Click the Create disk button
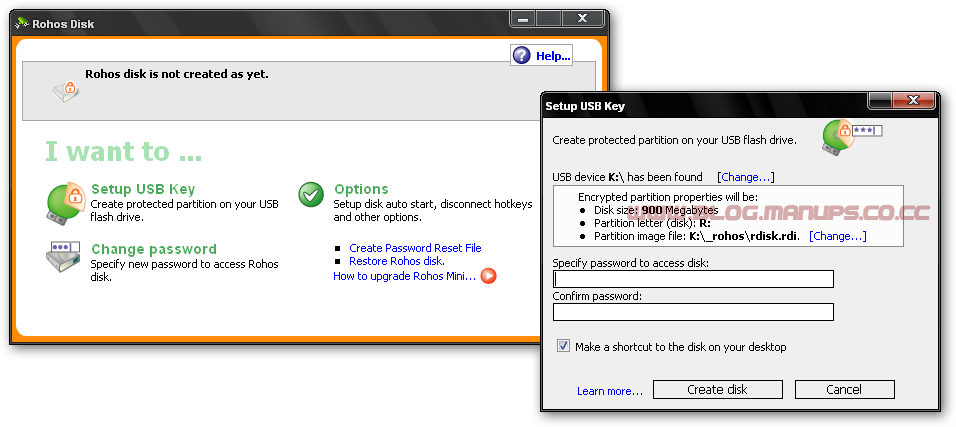The image size is (956, 427). point(718,389)
